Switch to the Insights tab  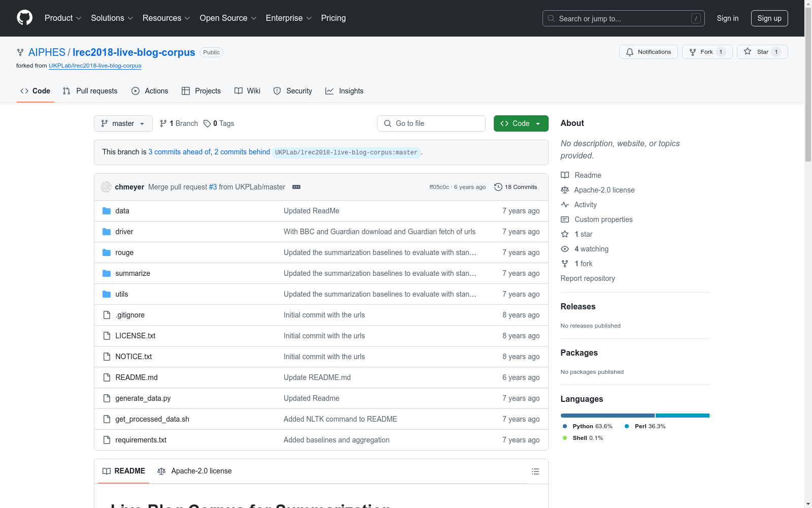pyautogui.click(x=345, y=91)
